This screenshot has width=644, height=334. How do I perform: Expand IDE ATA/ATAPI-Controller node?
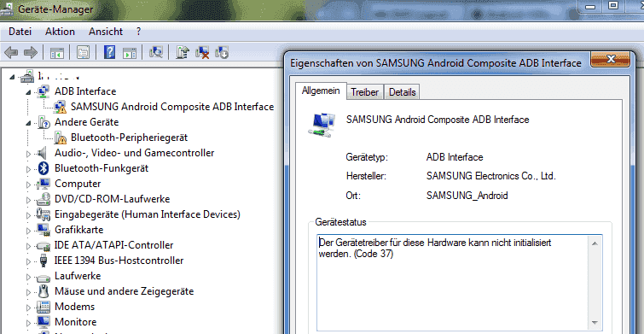click(x=28, y=245)
